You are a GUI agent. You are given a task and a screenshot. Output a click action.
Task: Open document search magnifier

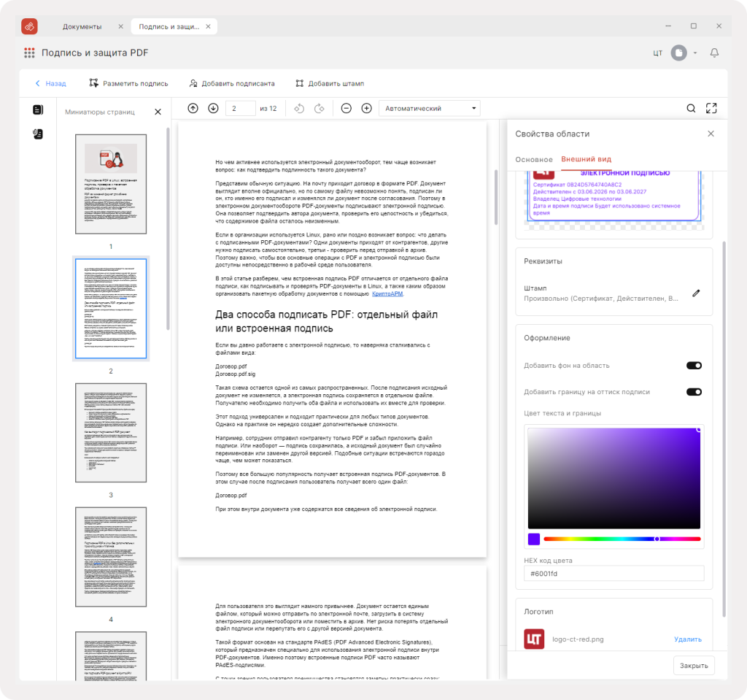pos(691,108)
